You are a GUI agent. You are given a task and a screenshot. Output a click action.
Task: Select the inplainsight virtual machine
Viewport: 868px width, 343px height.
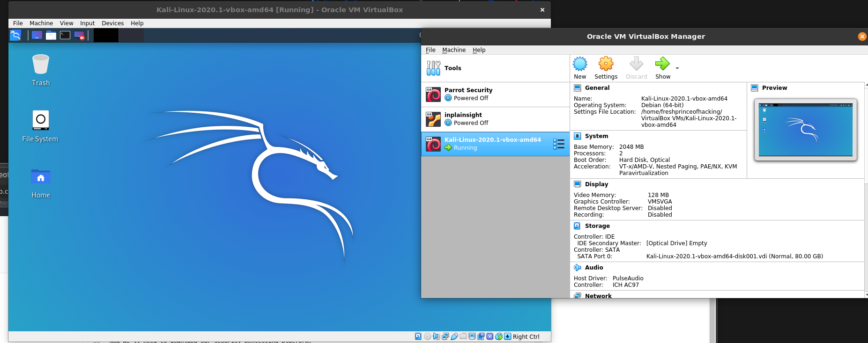[x=495, y=119]
